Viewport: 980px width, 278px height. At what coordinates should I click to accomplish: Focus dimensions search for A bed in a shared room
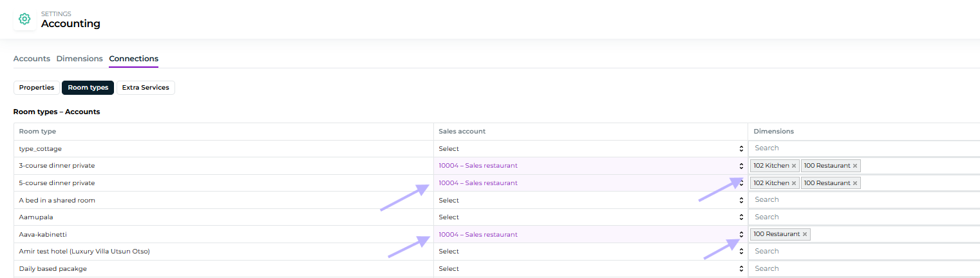pyautogui.click(x=864, y=200)
